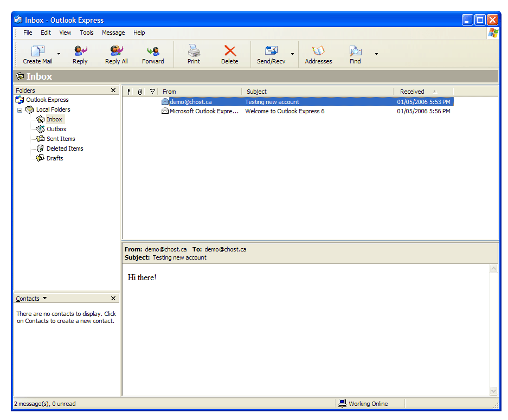Delete the selected message

coord(230,54)
